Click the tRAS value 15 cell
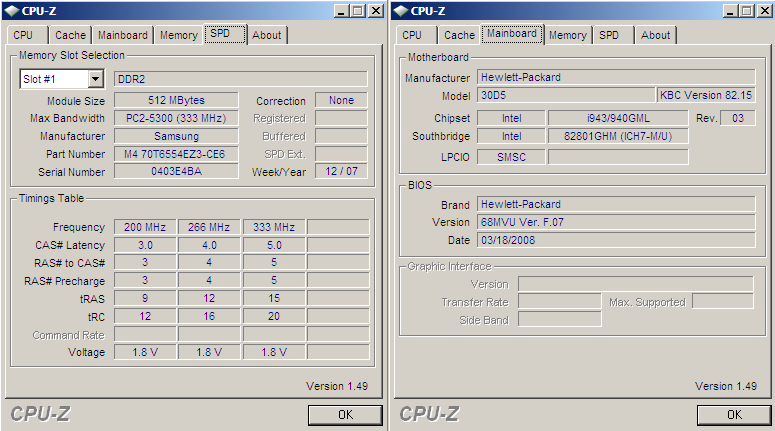Viewport: 775px width, 431px height. point(274,299)
